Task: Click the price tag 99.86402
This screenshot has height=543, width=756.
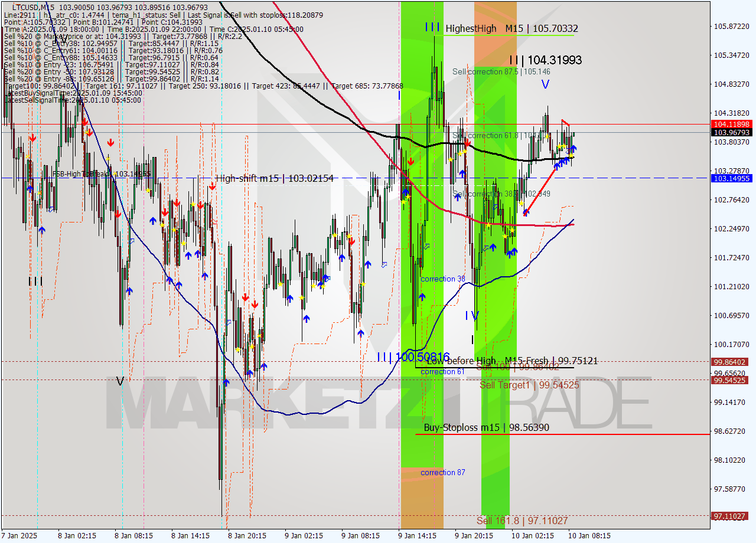Action: (731, 362)
